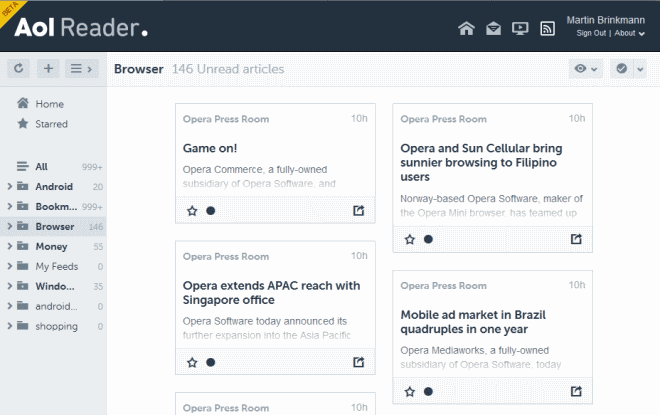Click the refresh feeds button
Screen dimensions: 660x415
(x=18, y=69)
